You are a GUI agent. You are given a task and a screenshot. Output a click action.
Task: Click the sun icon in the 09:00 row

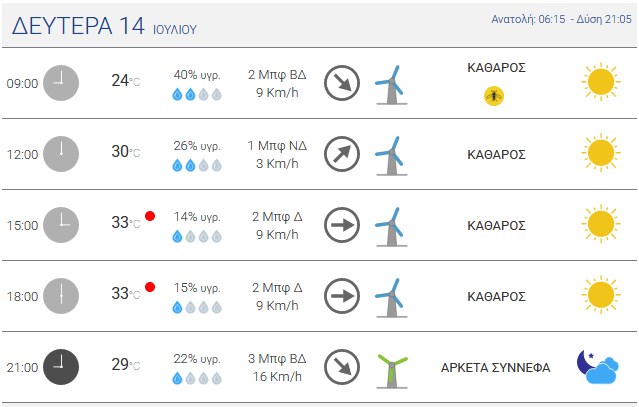click(601, 82)
